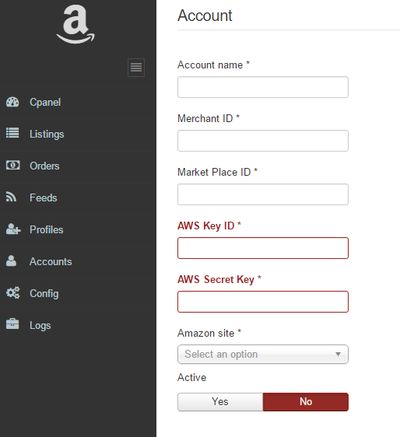The image size is (400, 437).
Task: Click the Amazon logo in sidebar
Action: [76, 25]
